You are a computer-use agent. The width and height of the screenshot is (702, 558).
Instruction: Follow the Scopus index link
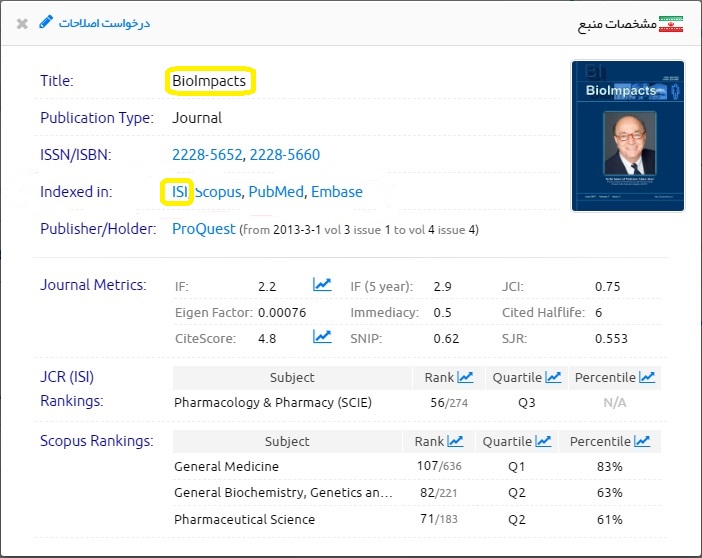coord(219,192)
